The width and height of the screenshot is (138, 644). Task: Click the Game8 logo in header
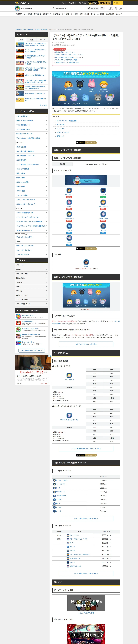[x=22, y=3]
